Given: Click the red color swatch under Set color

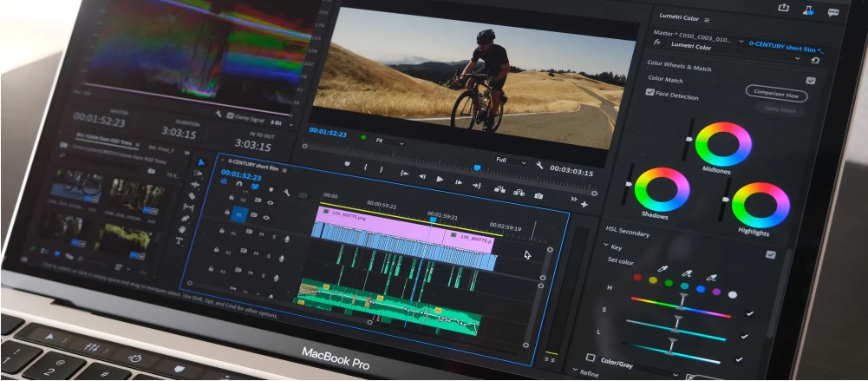Looking at the screenshot, I should (637, 278).
